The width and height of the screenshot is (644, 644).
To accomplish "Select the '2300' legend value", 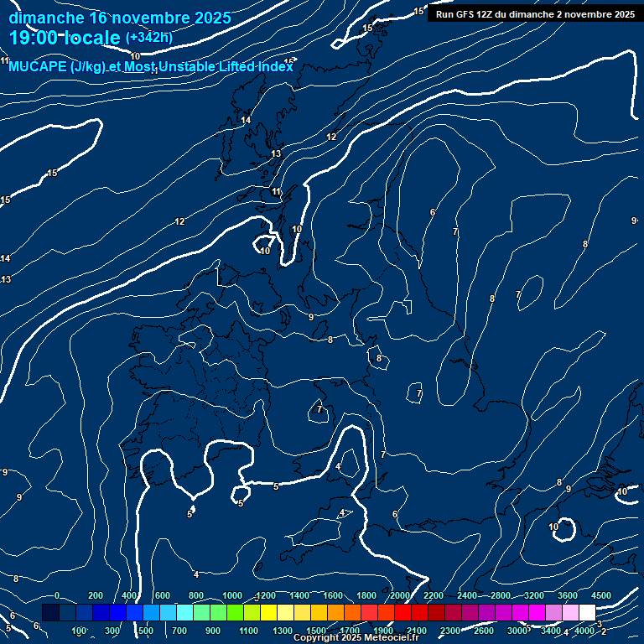I will pyautogui.click(x=450, y=631).
